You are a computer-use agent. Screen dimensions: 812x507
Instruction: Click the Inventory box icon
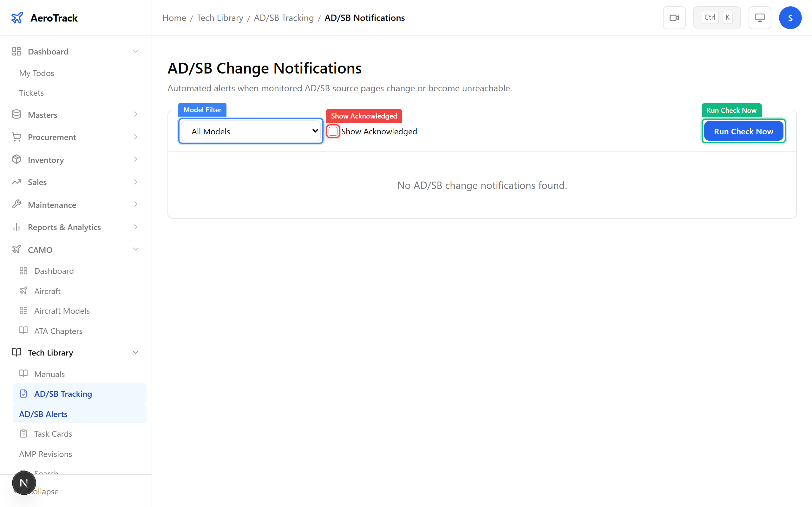[x=16, y=160]
